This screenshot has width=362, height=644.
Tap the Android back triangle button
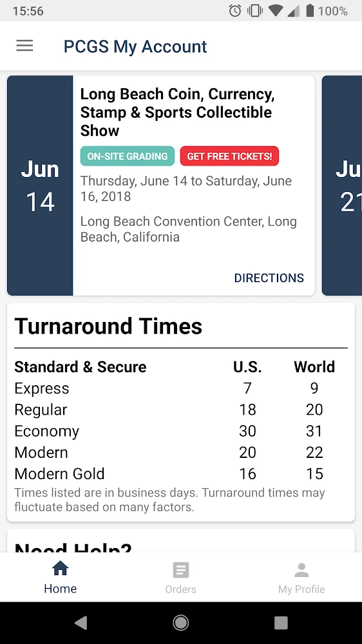click(x=81, y=623)
